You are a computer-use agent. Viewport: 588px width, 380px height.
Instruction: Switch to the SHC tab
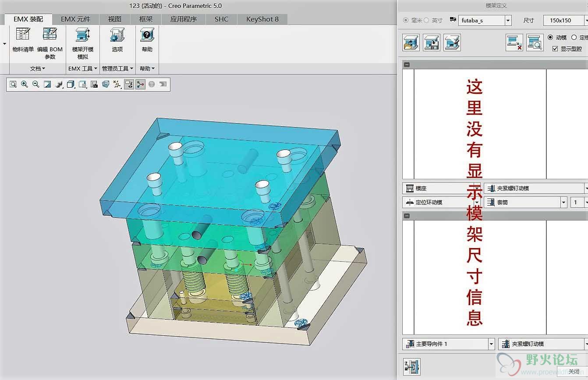pyautogui.click(x=221, y=19)
